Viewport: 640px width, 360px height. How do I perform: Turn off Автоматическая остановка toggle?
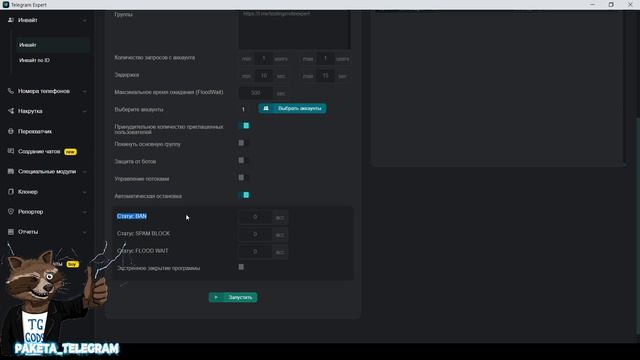pyautogui.click(x=244, y=195)
